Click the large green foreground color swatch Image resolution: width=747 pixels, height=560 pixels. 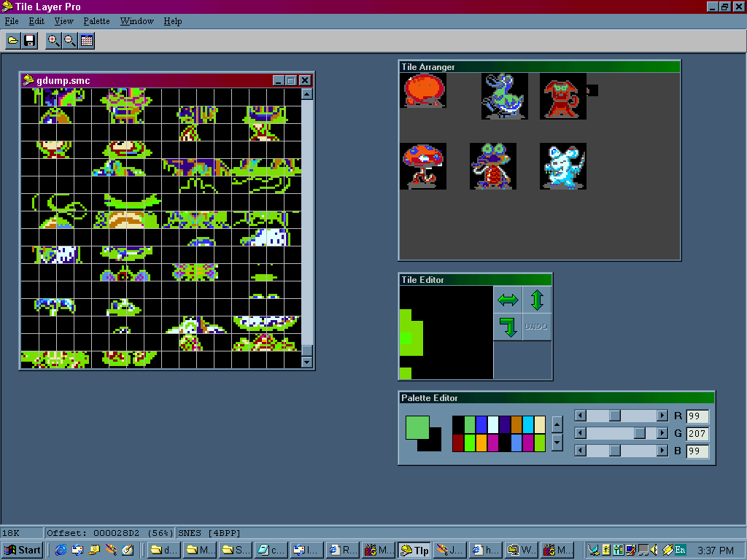pyautogui.click(x=417, y=427)
